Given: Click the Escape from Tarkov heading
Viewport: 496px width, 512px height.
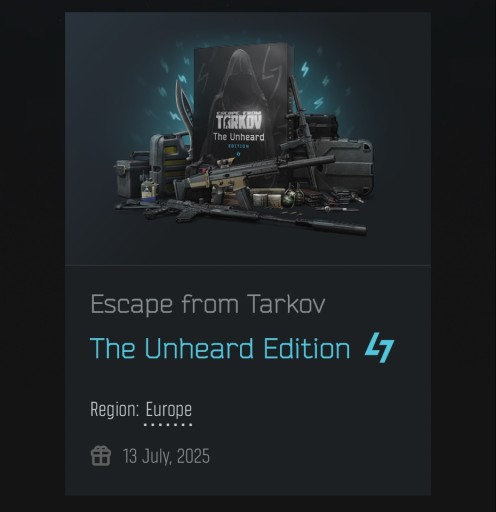Looking at the screenshot, I should coord(208,304).
